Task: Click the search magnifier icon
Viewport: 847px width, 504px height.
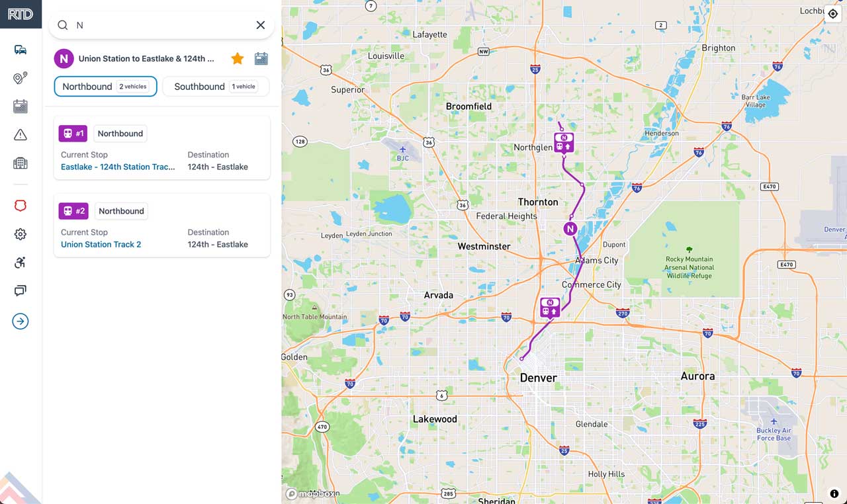Action: (63, 25)
